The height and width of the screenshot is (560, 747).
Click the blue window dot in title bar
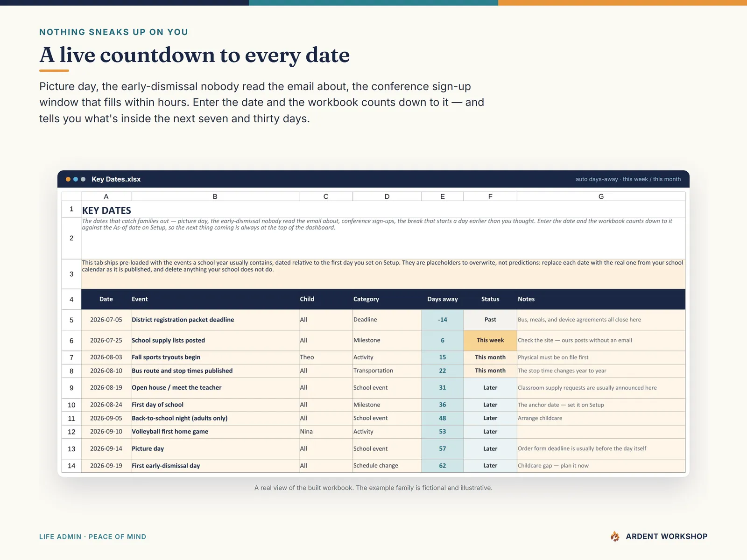tap(76, 179)
